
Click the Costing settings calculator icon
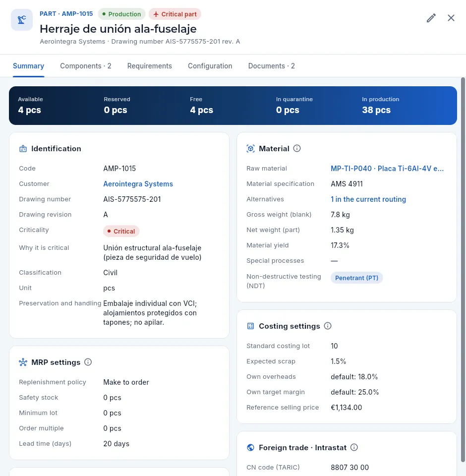[x=250, y=326]
